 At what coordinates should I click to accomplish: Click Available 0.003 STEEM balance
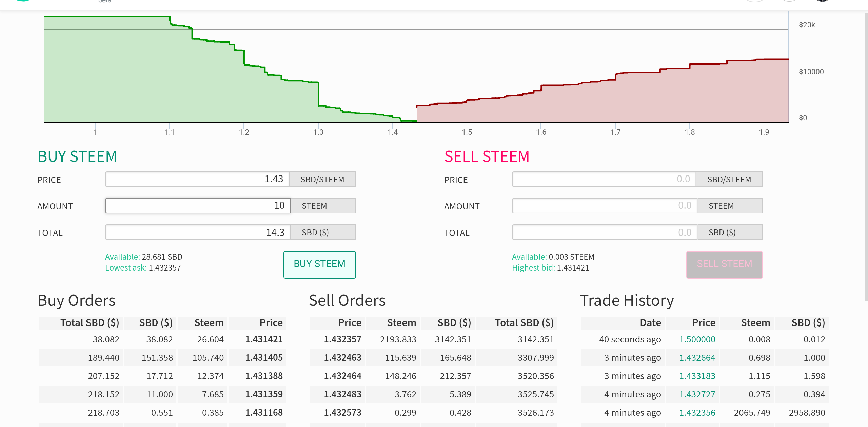553,257
